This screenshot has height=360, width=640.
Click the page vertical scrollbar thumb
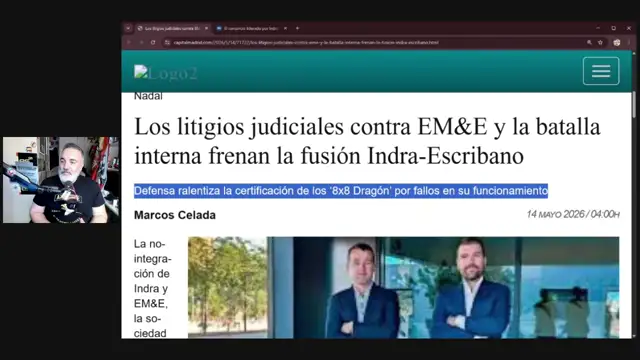tap(633, 104)
